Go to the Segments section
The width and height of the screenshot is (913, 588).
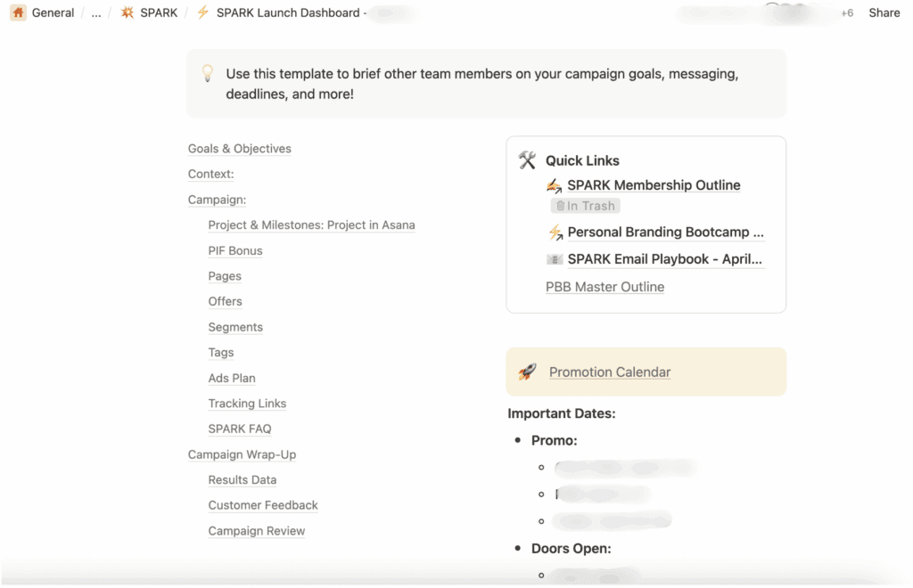[x=235, y=327]
